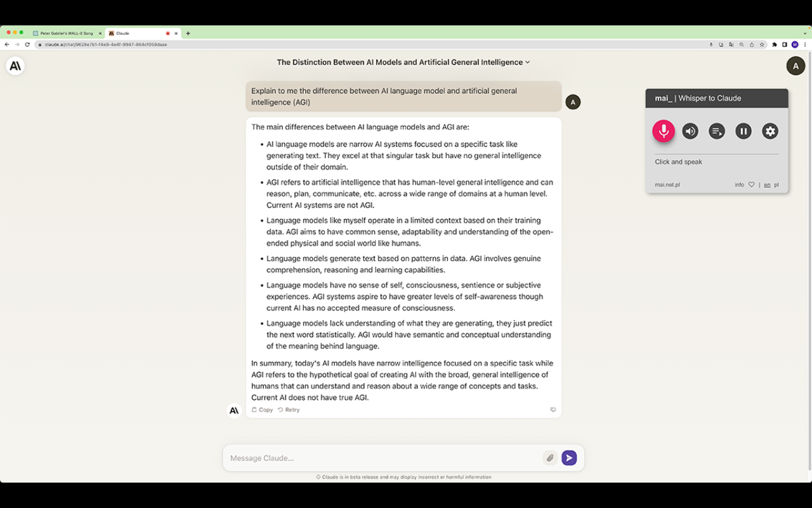Click the zoom magnifier icon in address bar

(x=742, y=44)
